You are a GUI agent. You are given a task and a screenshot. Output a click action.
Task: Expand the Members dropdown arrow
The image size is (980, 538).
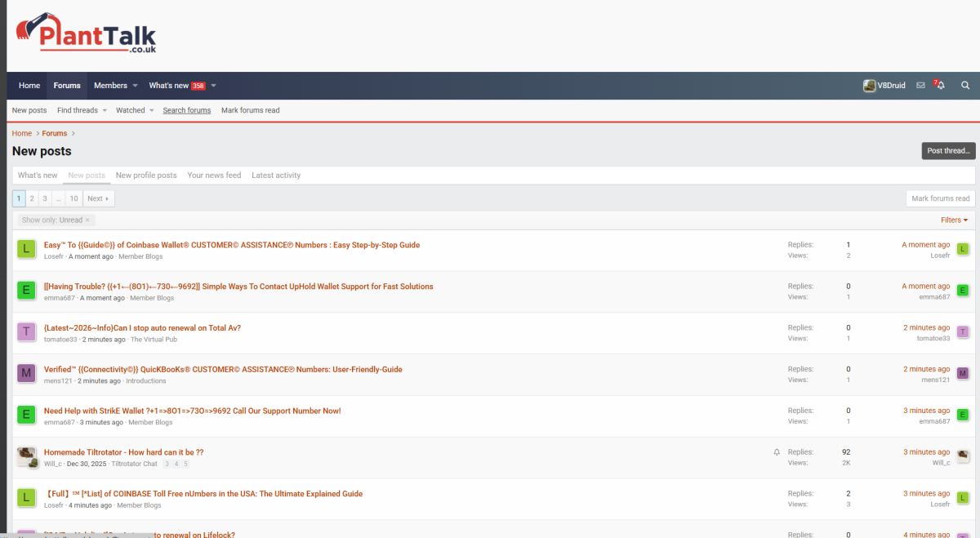pos(135,86)
